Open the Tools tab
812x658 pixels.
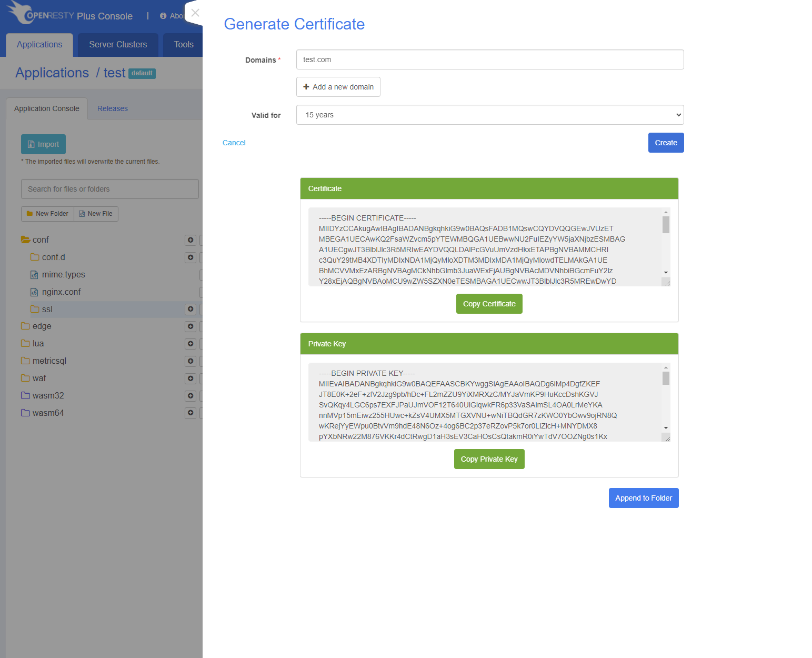pos(184,45)
